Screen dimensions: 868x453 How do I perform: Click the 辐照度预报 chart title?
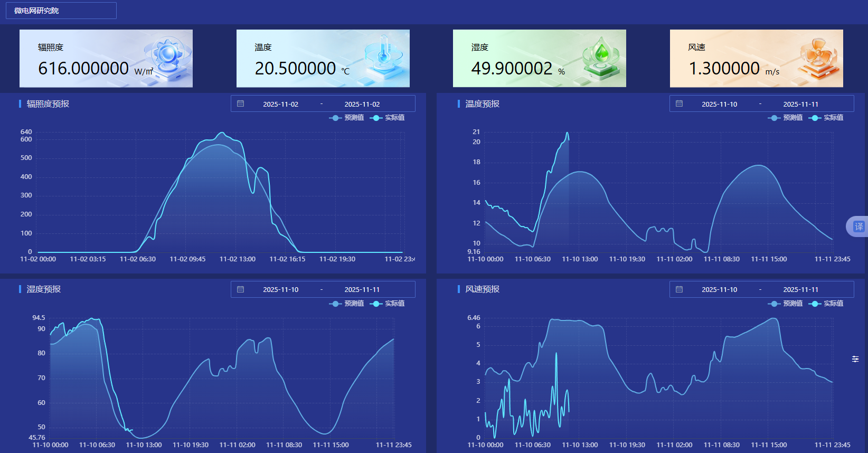48,104
